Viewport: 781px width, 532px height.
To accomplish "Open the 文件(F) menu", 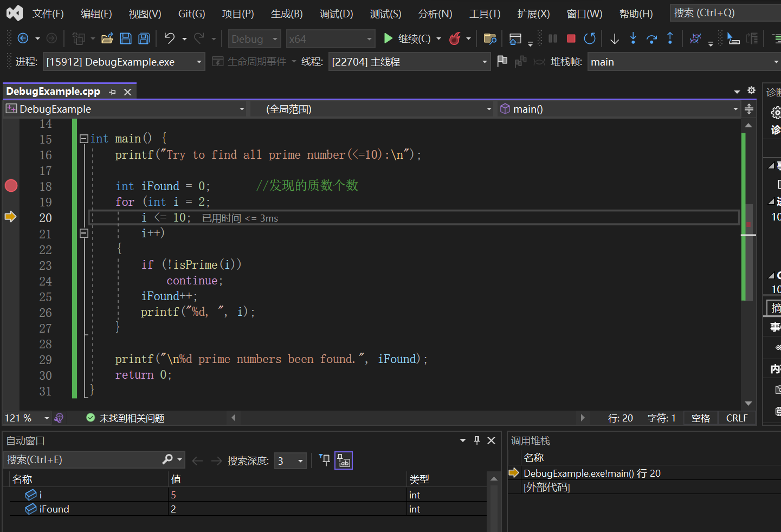I will tap(48, 14).
